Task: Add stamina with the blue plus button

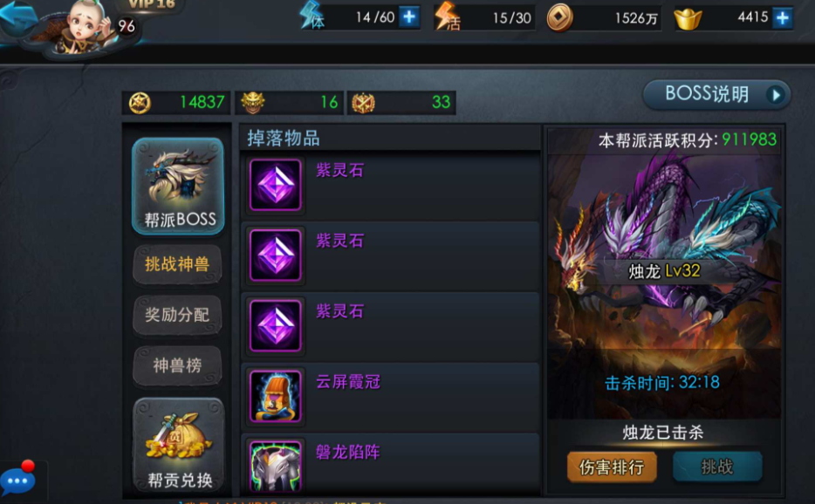Action: [409, 17]
